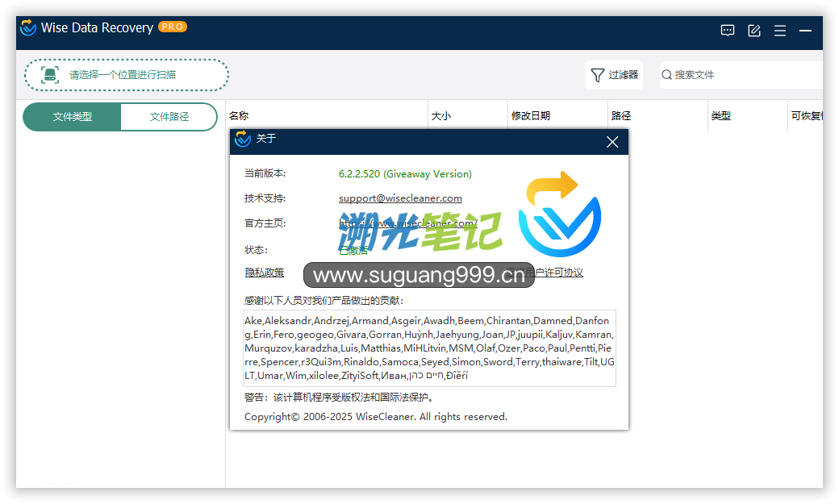
Task: Open the hamburger menu icon
Action: tap(780, 31)
